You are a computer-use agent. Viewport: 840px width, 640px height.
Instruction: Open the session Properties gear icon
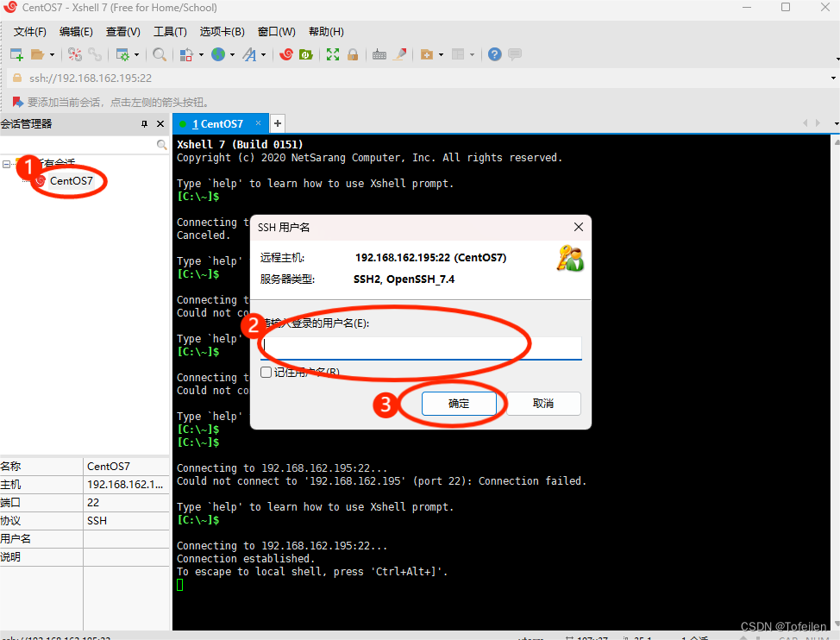click(x=122, y=54)
